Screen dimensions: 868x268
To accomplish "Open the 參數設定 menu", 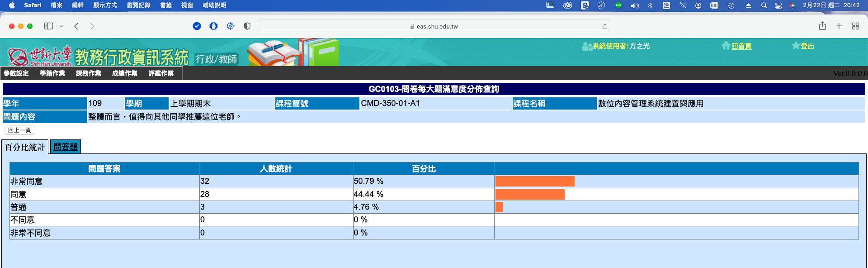I will click(16, 73).
